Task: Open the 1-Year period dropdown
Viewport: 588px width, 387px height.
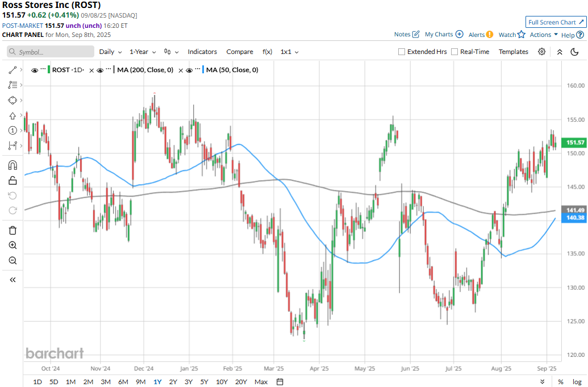Action: coord(143,52)
